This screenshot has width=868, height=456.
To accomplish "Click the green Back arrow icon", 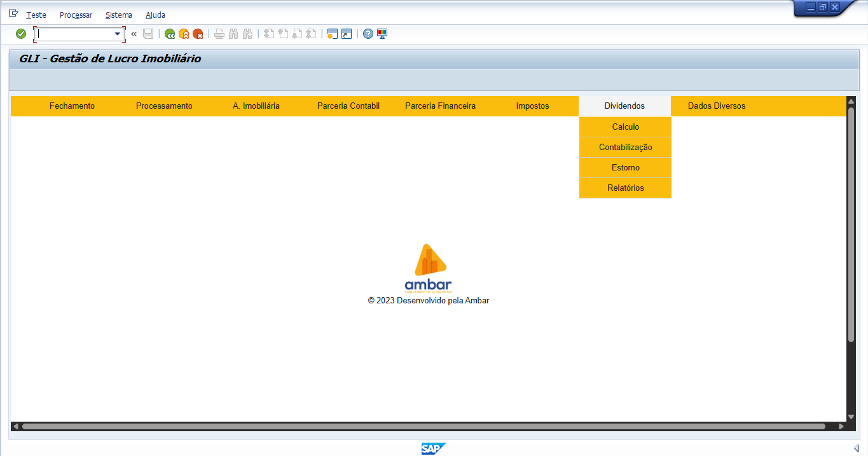I will click(x=170, y=34).
